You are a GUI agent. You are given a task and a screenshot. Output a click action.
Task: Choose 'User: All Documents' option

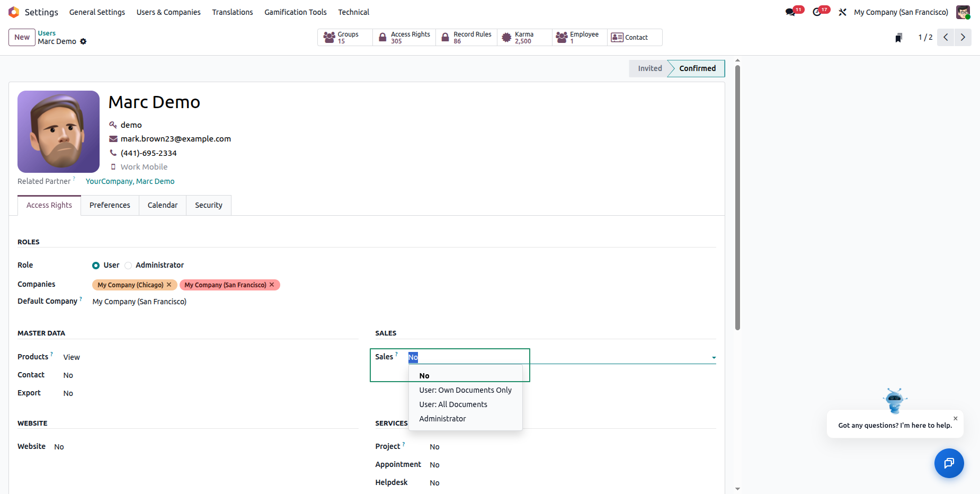click(x=465, y=404)
